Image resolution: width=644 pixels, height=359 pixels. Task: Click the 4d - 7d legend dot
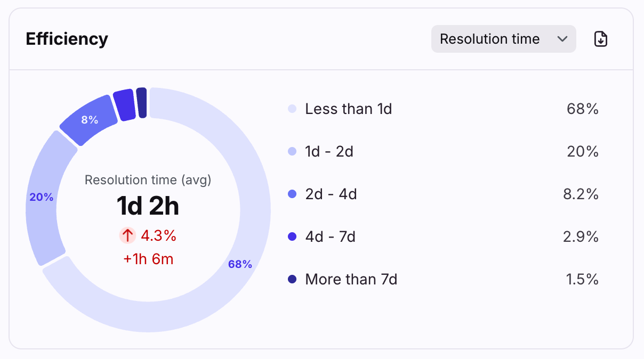click(292, 236)
